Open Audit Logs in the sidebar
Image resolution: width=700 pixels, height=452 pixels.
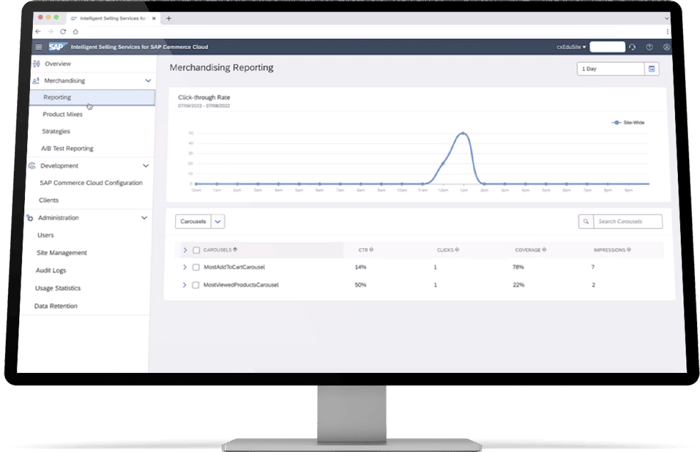coord(51,270)
